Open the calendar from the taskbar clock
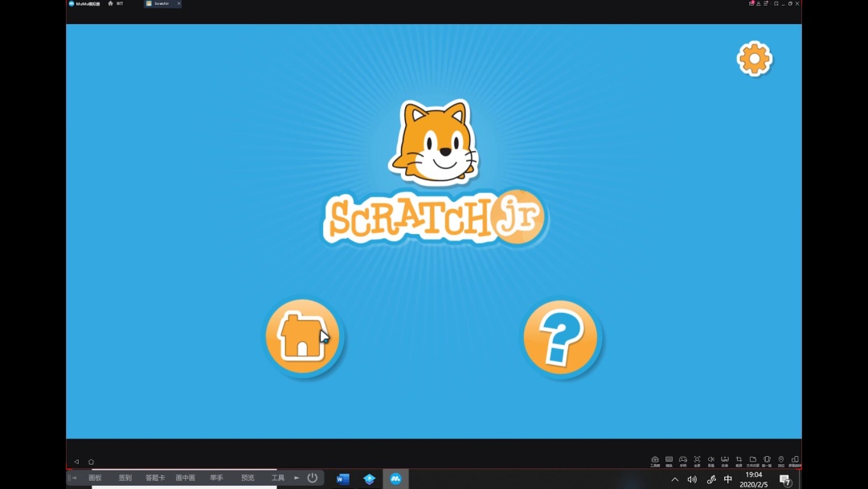The width and height of the screenshot is (868, 489). [x=753, y=478]
